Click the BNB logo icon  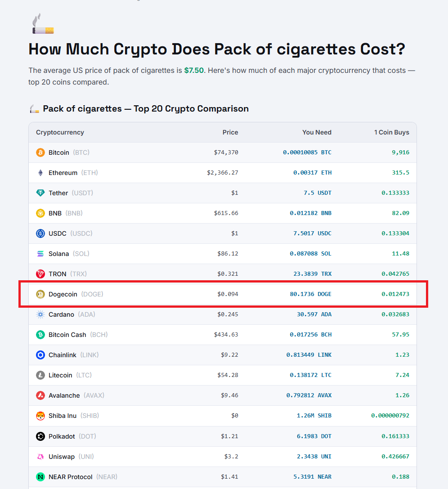point(41,213)
